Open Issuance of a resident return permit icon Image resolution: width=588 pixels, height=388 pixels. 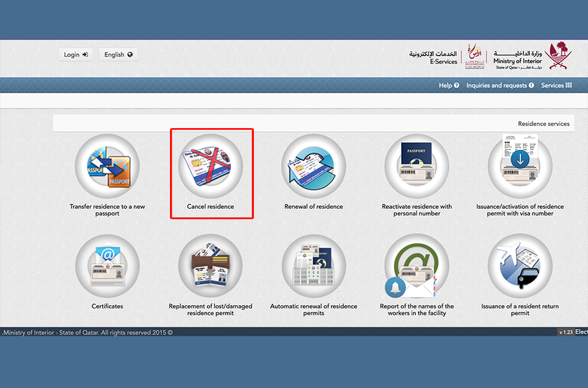tap(520, 266)
